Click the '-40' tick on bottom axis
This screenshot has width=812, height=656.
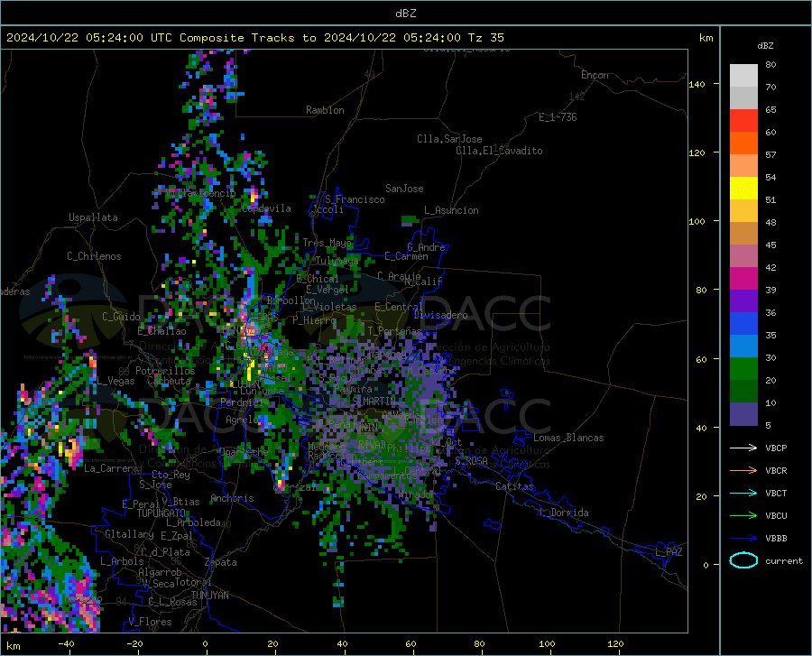tap(66, 644)
